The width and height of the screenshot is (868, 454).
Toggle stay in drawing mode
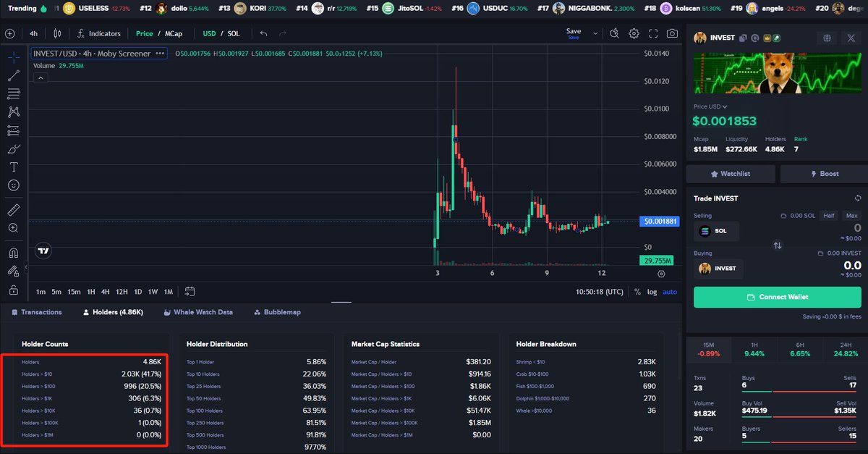click(x=14, y=272)
